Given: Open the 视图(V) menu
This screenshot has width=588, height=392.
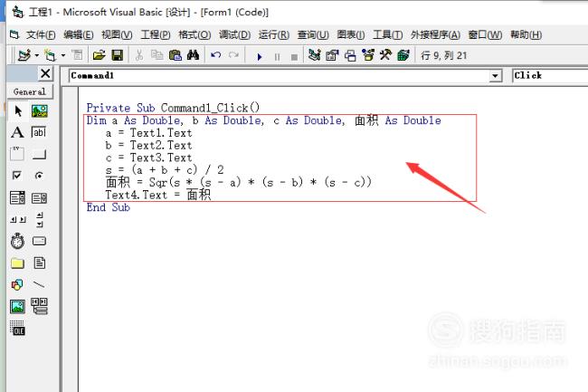Looking at the screenshot, I should 117,35.
